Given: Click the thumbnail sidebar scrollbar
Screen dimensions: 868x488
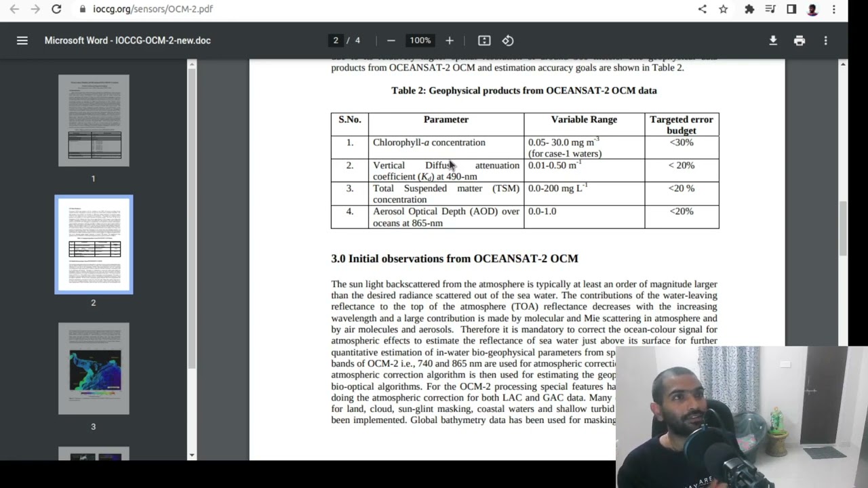Looking at the screenshot, I should [192, 217].
